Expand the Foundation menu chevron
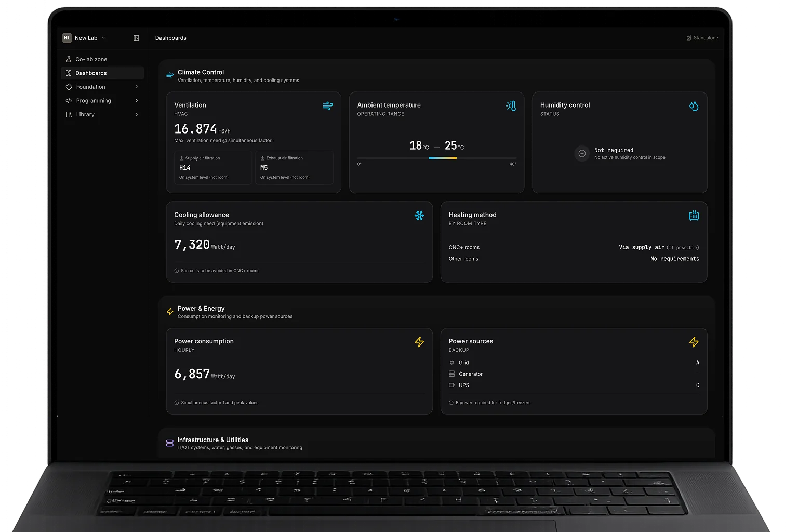Image resolution: width=798 pixels, height=532 pixels. click(x=137, y=87)
